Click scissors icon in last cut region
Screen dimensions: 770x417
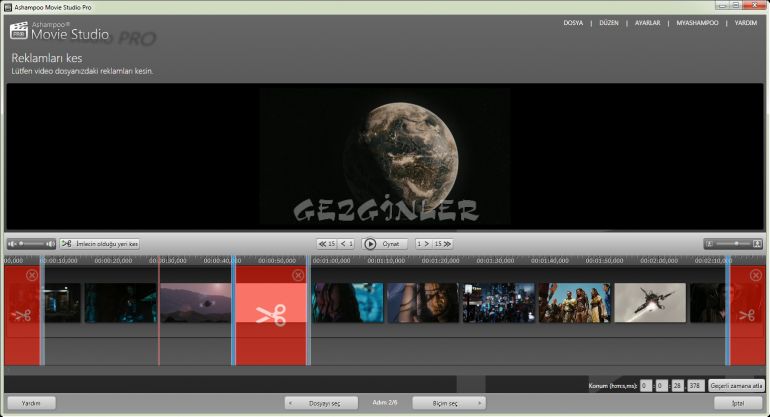click(x=747, y=315)
